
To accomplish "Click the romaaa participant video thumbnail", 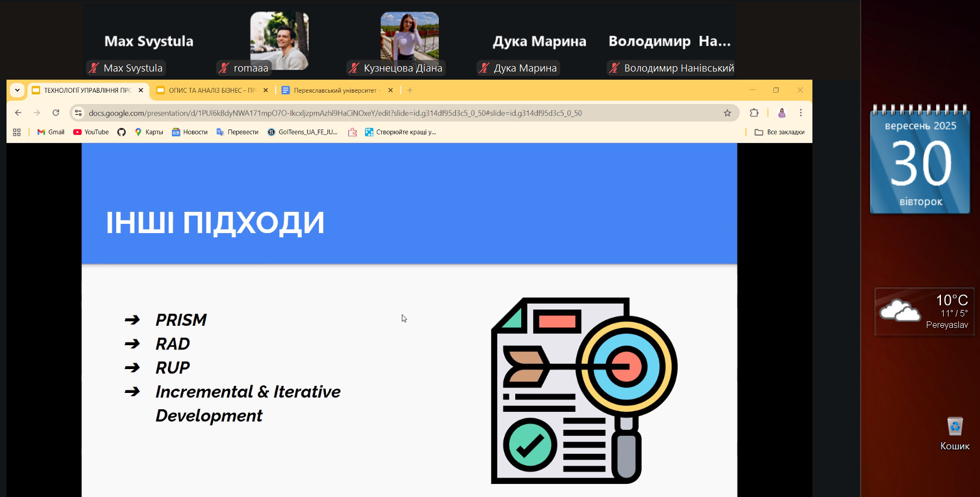I will tap(279, 41).
